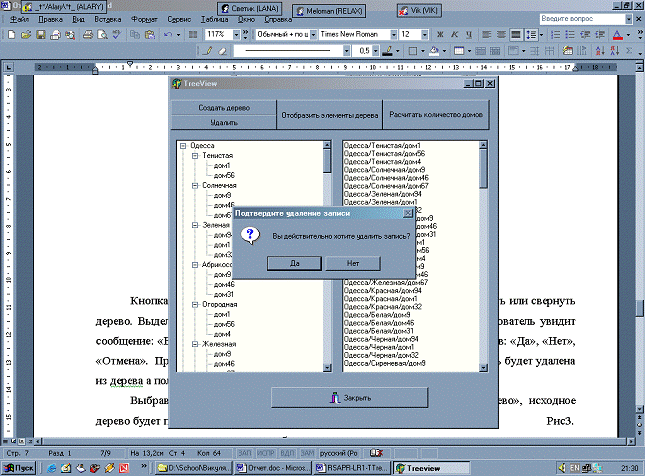The height and width of the screenshot is (476, 645).
Task: Confirm deletion by clicking Да
Action: (x=295, y=263)
